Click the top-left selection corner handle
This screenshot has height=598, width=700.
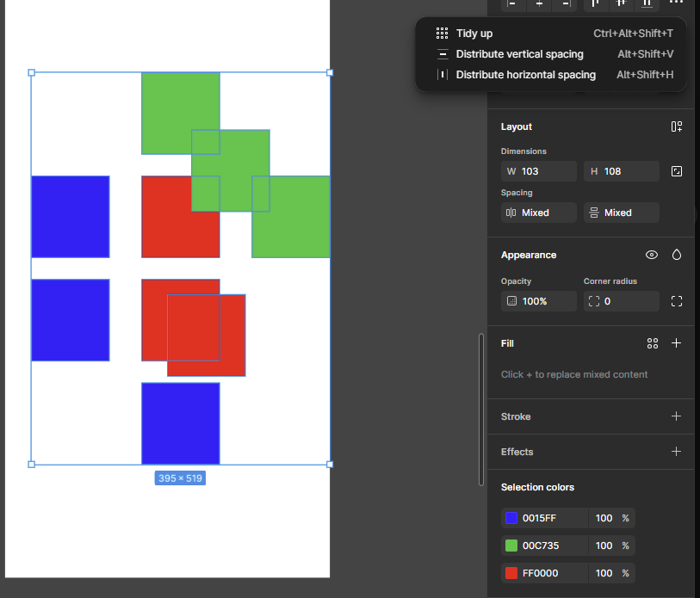[x=31, y=72]
